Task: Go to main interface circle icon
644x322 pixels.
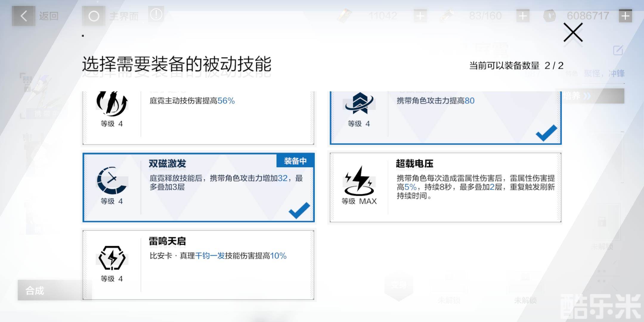Action: point(94,16)
